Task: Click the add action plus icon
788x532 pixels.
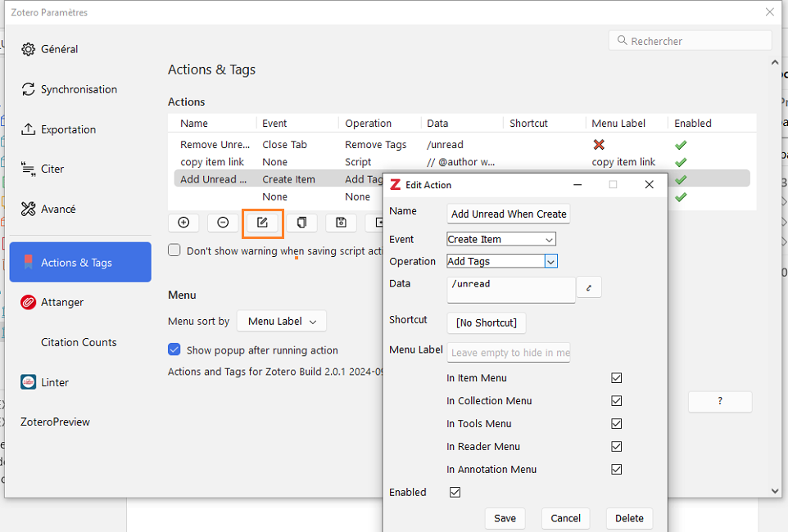Action: 183,223
